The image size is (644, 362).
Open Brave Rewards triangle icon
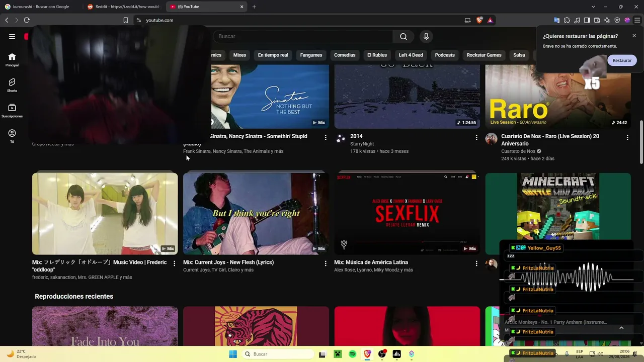490,20
